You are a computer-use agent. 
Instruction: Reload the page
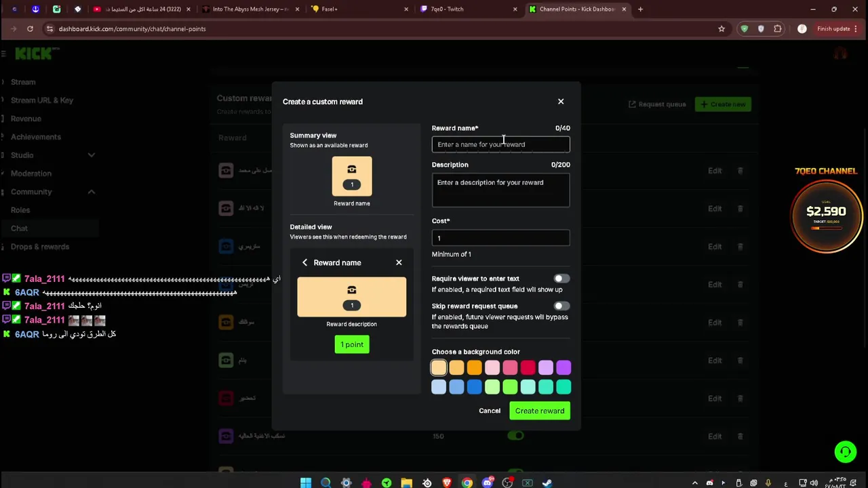click(30, 28)
